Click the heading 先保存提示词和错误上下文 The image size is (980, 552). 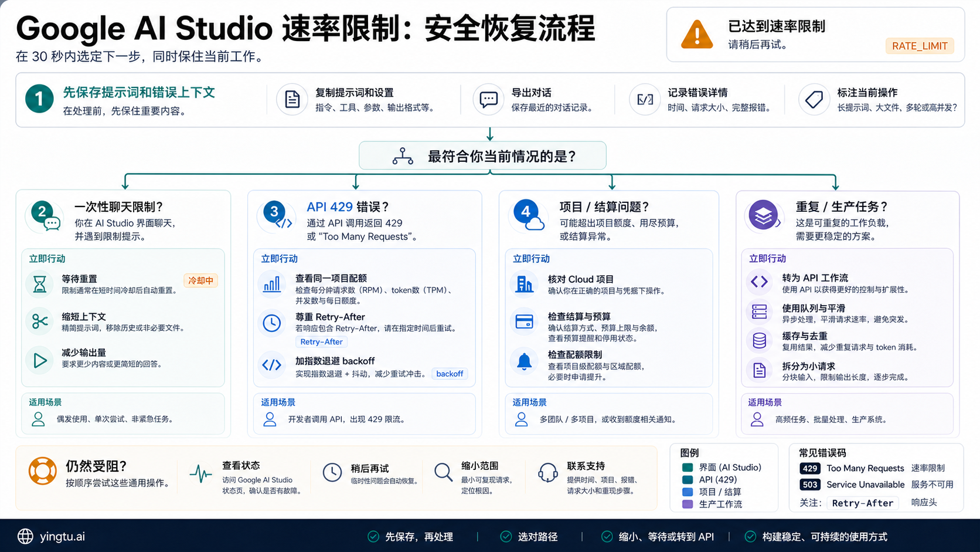[x=139, y=92]
